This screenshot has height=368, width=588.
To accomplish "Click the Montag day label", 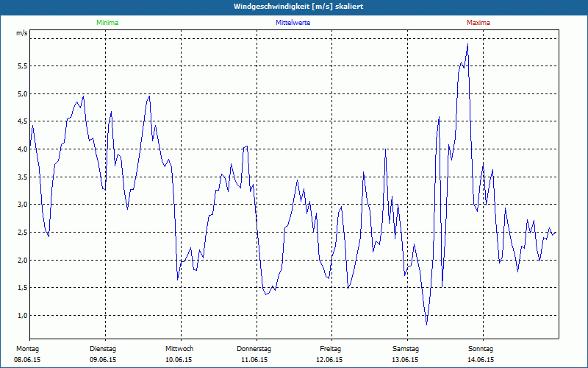I will [27, 349].
